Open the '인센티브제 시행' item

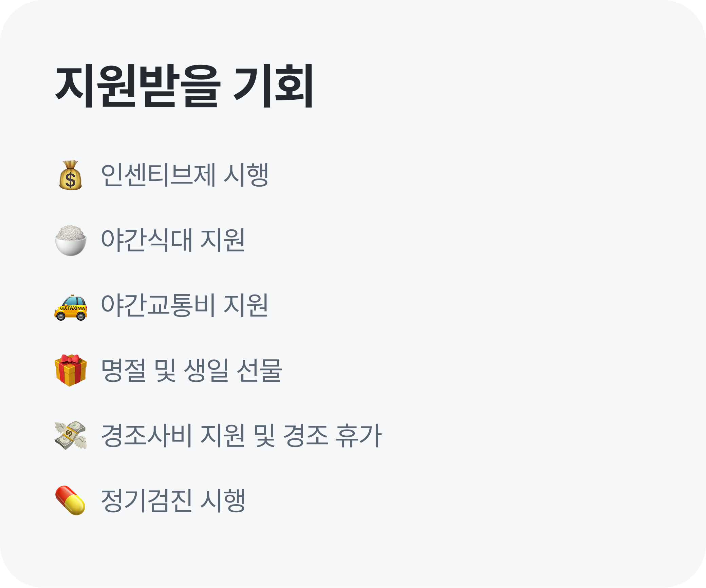click(185, 175)
